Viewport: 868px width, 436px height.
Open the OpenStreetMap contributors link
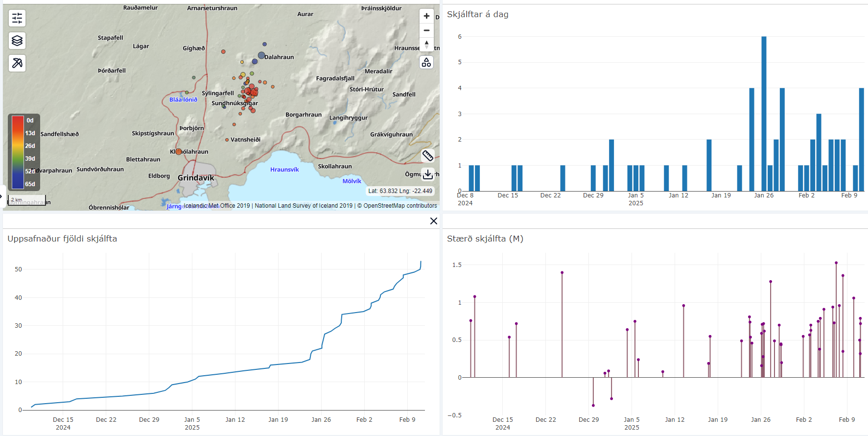[400, 206]
